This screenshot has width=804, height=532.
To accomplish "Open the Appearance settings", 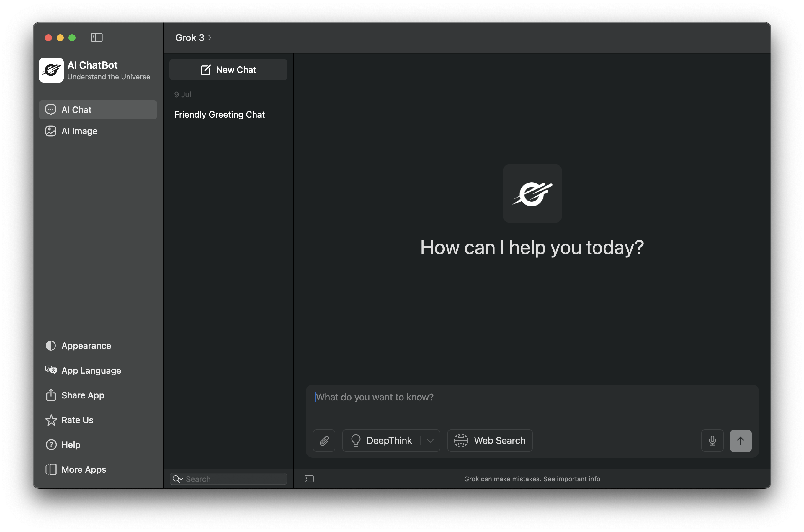I will [x=79, y=346].
